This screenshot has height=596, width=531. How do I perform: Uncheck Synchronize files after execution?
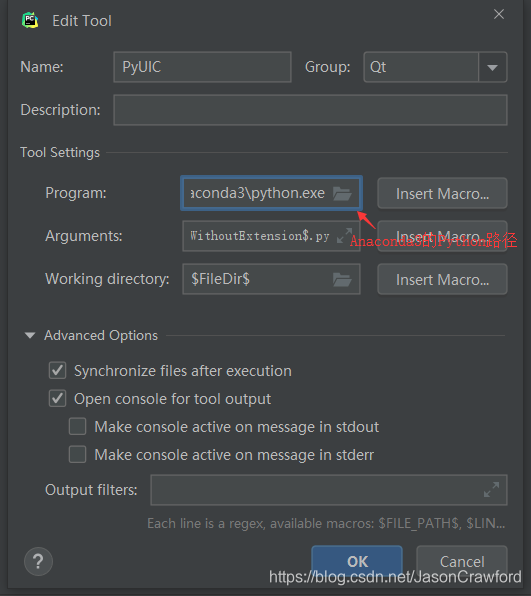click(57, 371)
